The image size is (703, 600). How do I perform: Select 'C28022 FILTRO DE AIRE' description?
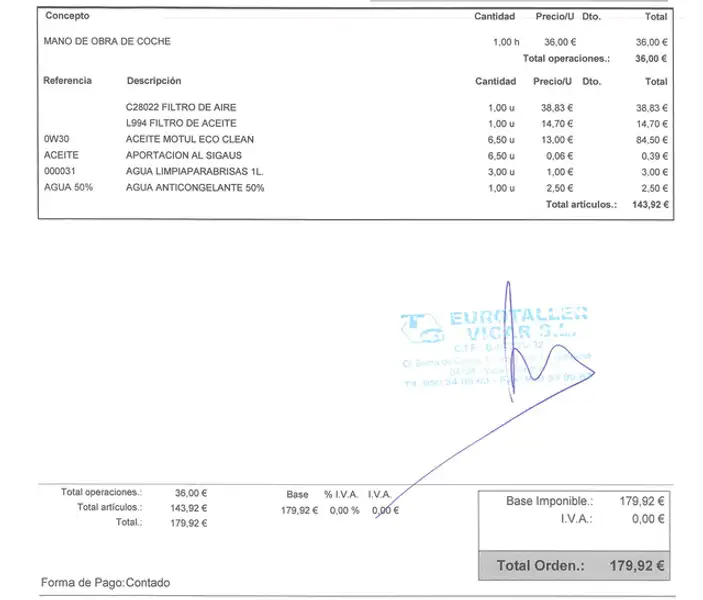point(181,107)
